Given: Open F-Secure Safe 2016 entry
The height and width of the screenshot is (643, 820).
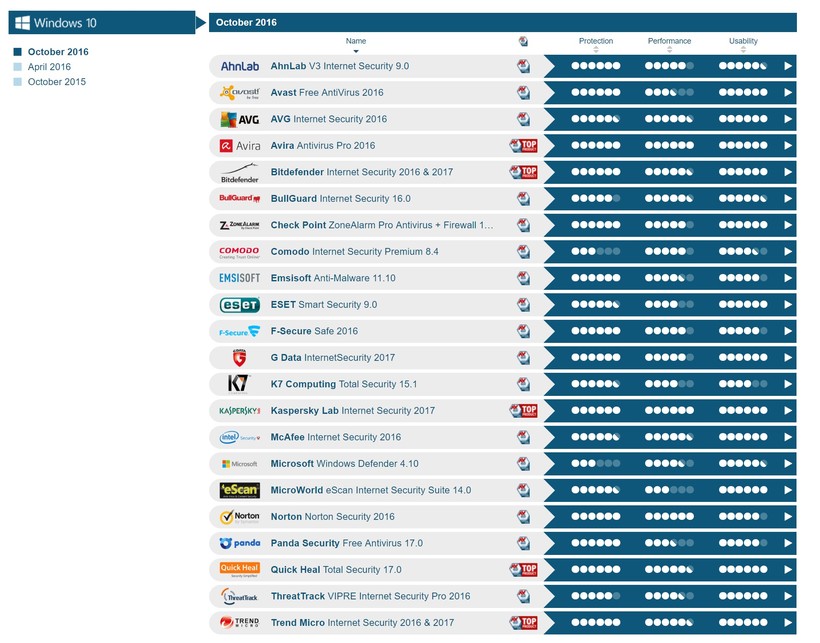Looking at the screenshot, I should [314, 331].
